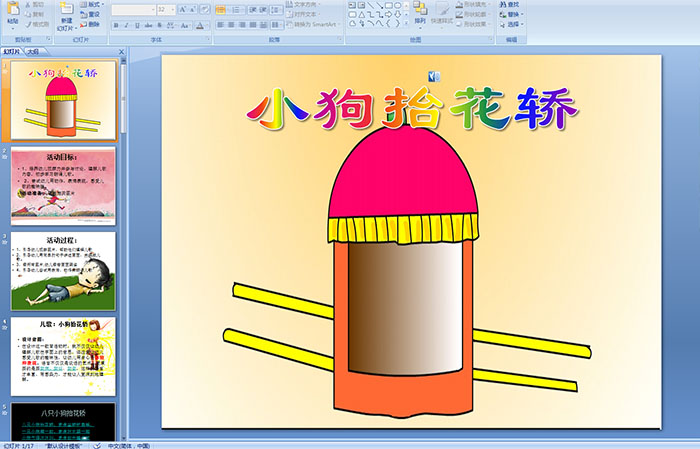Screen dimensions: 700x449
Task: Open the Paragraph (段落) dialog launcher
Action: (x=340, y=39)
